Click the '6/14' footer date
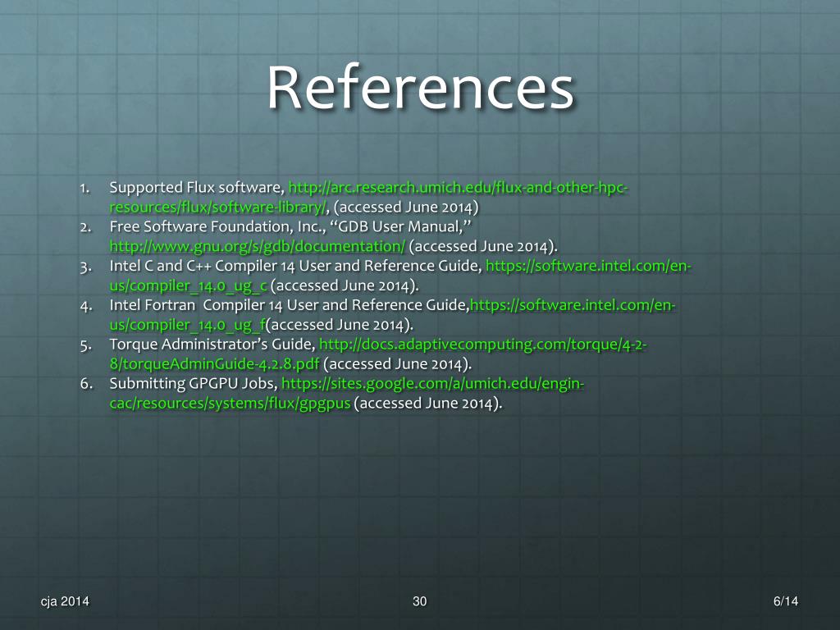This screenshot has width=840, height=630. (x=785, y=601)
